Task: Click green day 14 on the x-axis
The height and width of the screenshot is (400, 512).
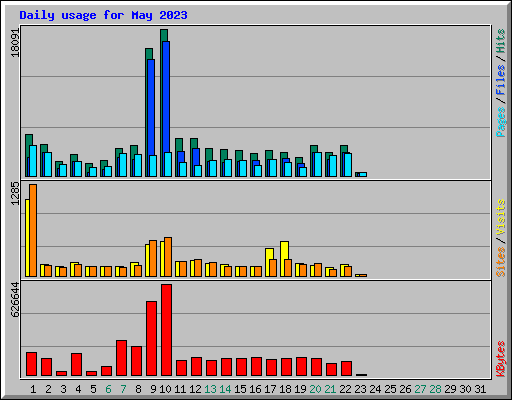Action: pyautogui.click(x=225, y=389)
